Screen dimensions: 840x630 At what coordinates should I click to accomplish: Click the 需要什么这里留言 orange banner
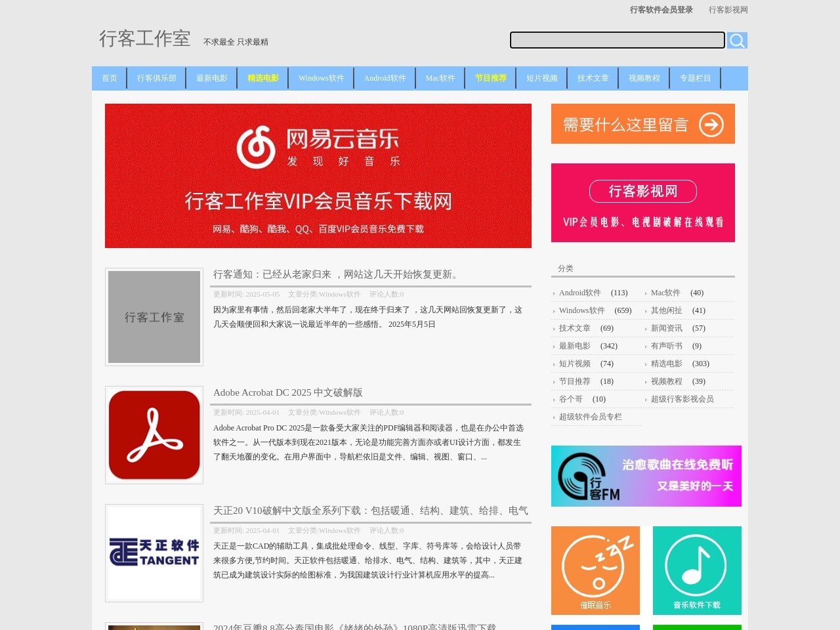click(643, 124)
